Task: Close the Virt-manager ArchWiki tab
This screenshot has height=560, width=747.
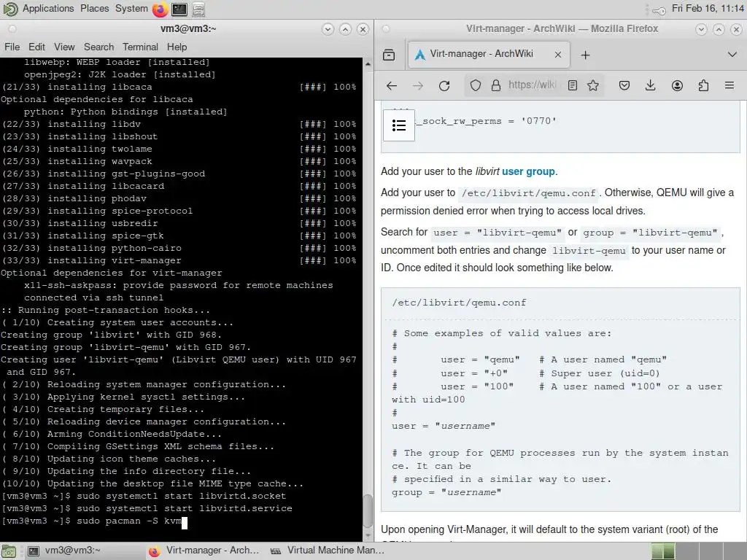Action: tap(558, 55)
